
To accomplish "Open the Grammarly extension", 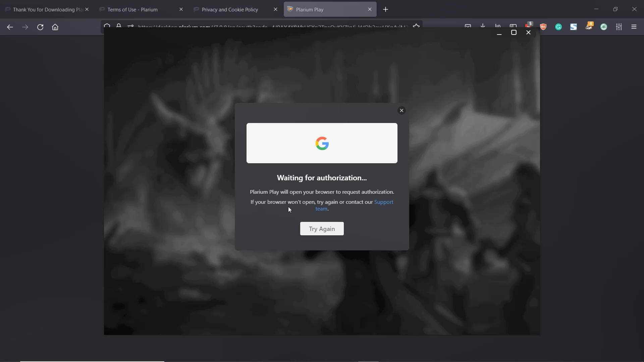I will click(558, 27).
